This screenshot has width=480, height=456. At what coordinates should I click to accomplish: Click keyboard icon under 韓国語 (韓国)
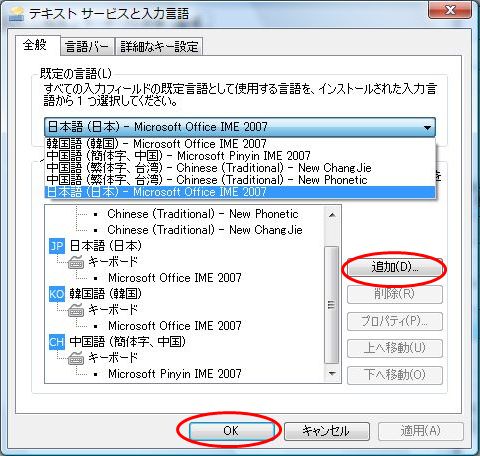pos(76,310)
